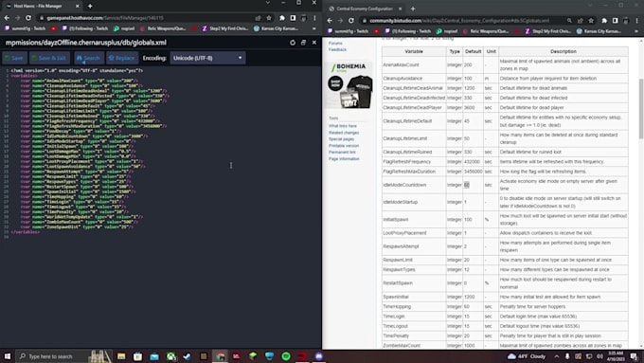Open Forums link in wiki sidebar
Image resolution: width=644 pixels, height=363 pixels.
click(335, 44)
